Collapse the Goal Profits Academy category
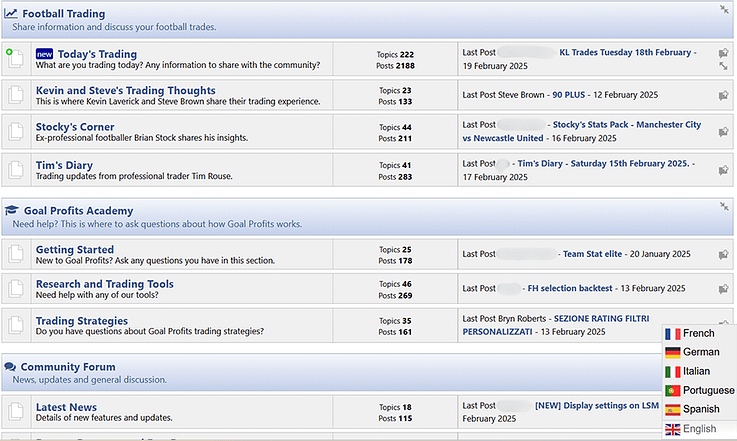 (724, 207)
